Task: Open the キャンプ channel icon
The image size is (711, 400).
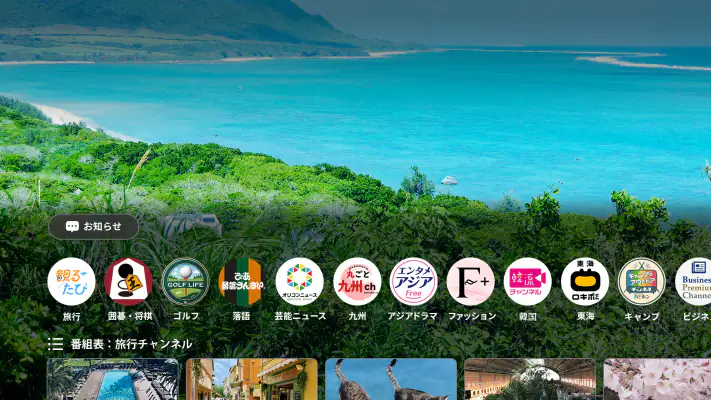Action: [642, 282]
